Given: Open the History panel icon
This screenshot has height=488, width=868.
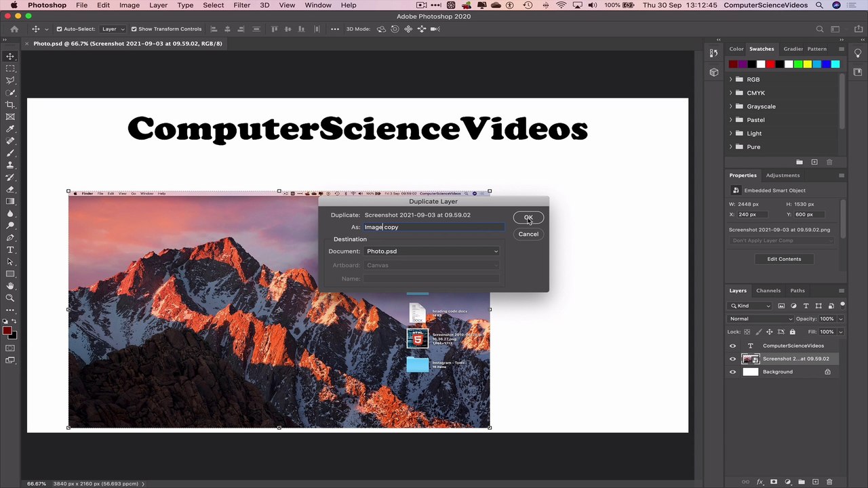Looking at the screenshot, I should click(x=714, y=54).
